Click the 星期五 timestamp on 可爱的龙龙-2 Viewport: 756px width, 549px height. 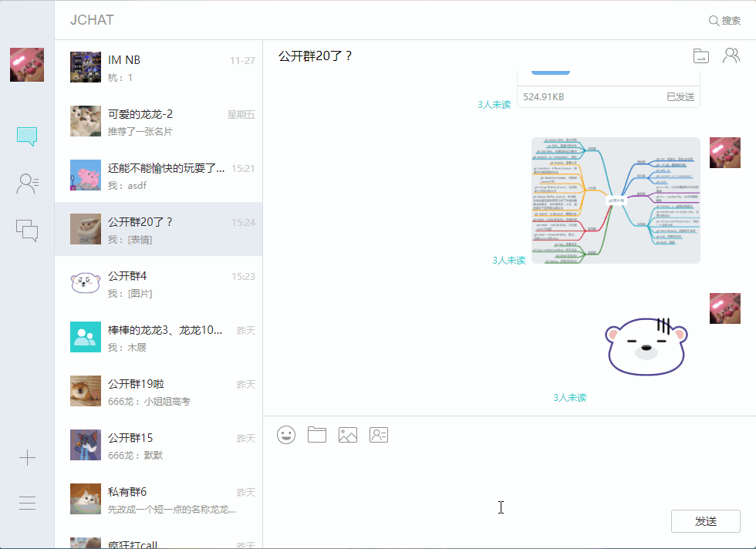pyautogui.click(x=241, y=114)
